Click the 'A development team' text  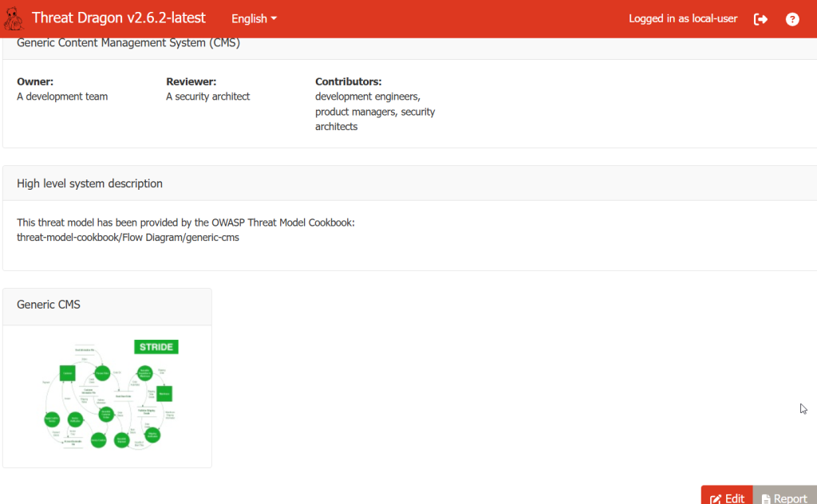(x=62, y=96)
